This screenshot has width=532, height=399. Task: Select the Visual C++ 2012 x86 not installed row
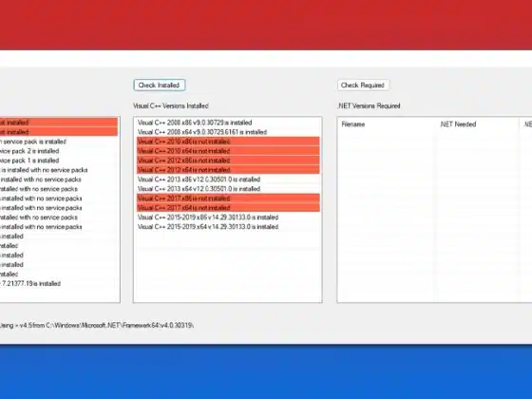point(228,161)
